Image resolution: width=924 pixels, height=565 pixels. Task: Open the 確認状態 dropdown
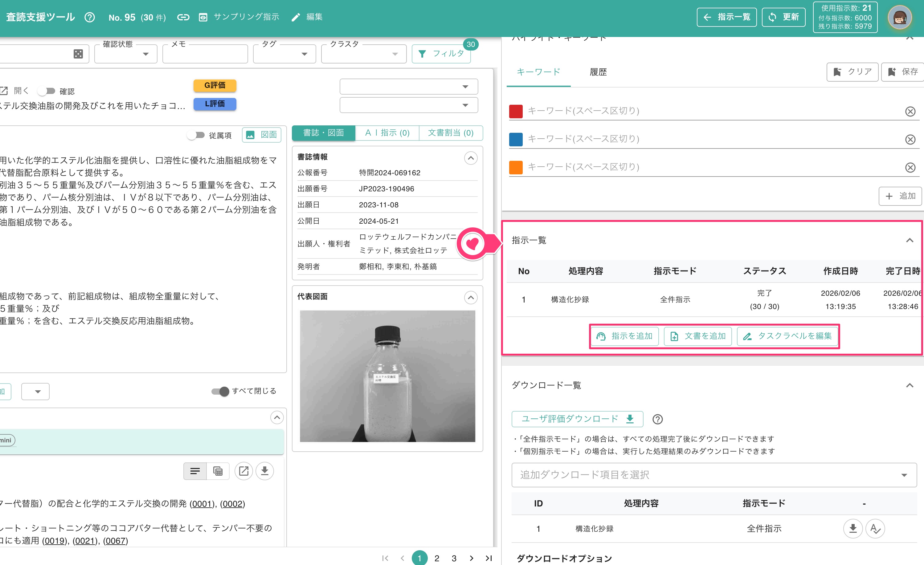(x=126, y=54)
